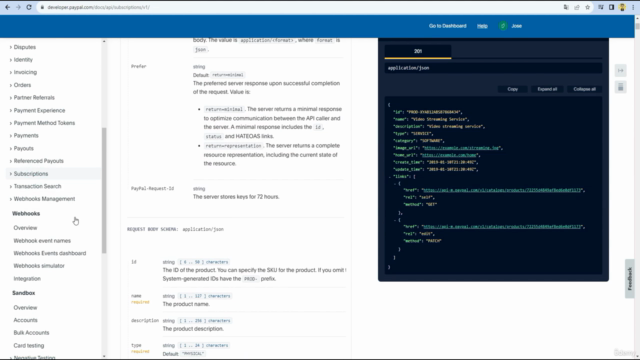Screen dimensions: 640x360
Task: Select the 201 response tab
Action: [418, 51]
